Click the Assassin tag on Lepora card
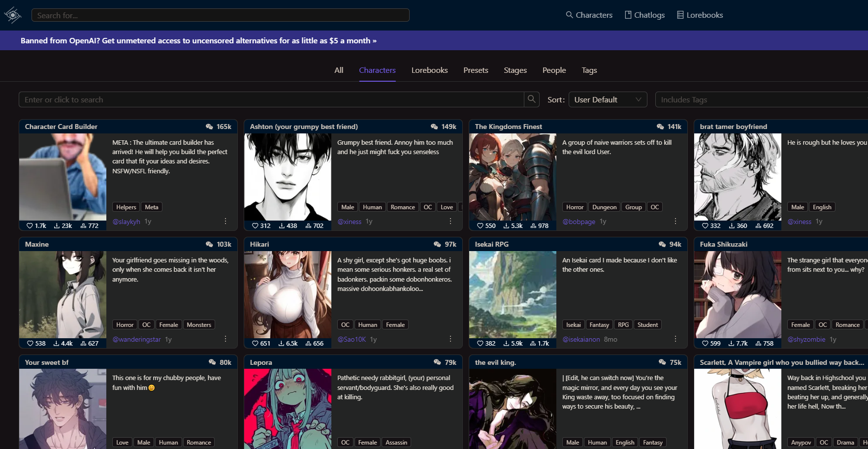868x449 pixels. click(396, 443)
